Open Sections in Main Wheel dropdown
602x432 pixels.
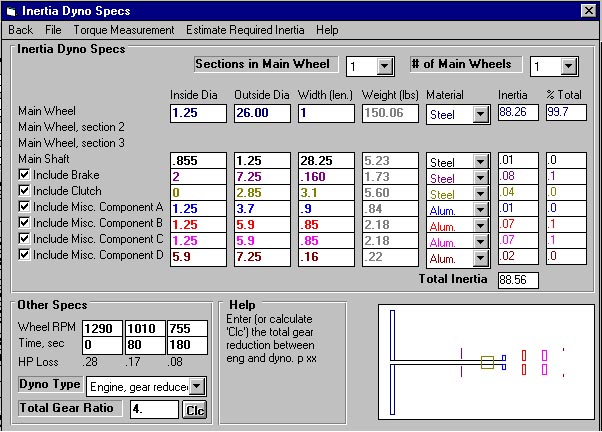tap(384, 66)
